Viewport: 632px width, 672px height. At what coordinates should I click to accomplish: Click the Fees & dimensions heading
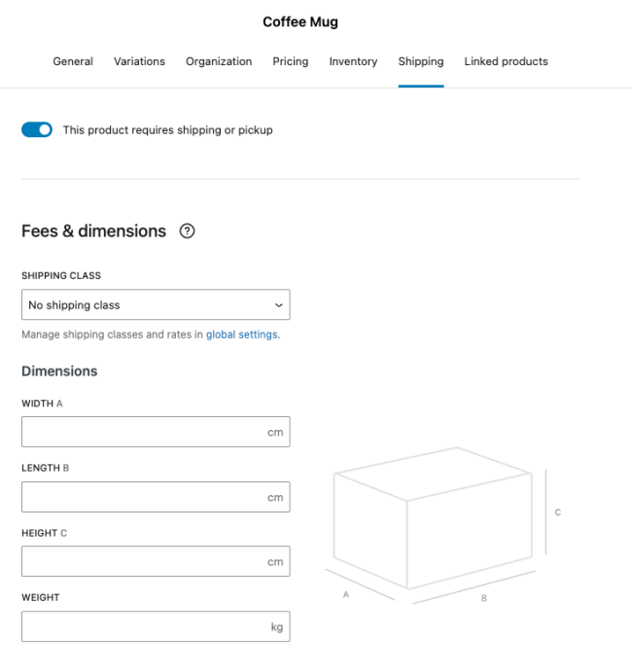click(x=93, y=231)
